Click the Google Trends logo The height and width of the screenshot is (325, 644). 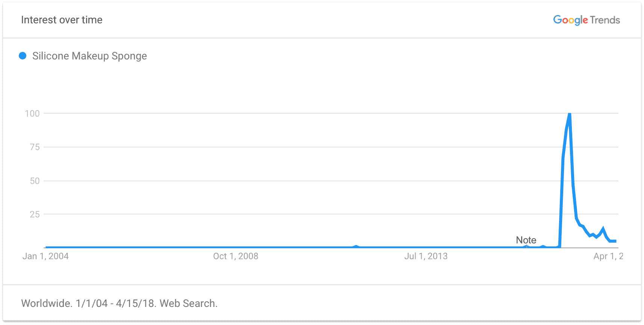(586, 20)
